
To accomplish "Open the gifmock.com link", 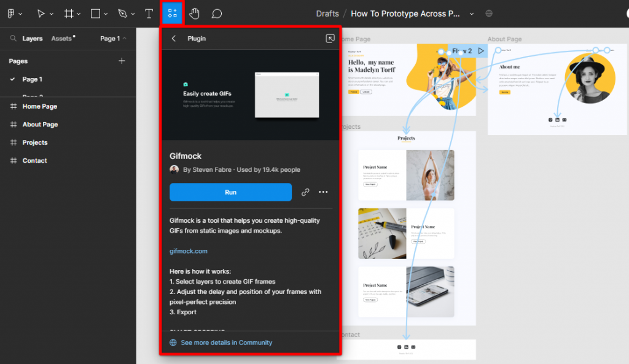I will click(x=188, y=250).
